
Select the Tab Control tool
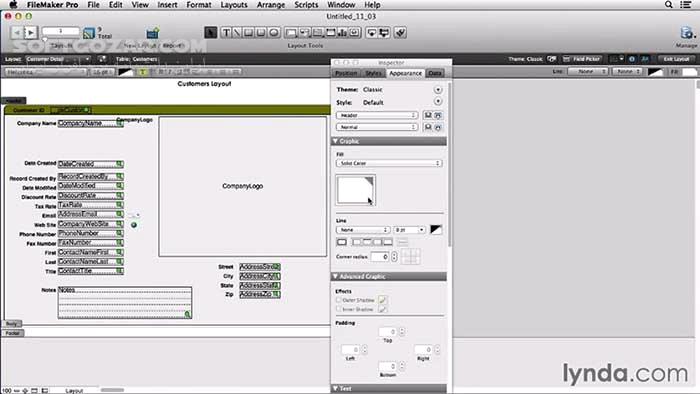(x=318, y=33)
